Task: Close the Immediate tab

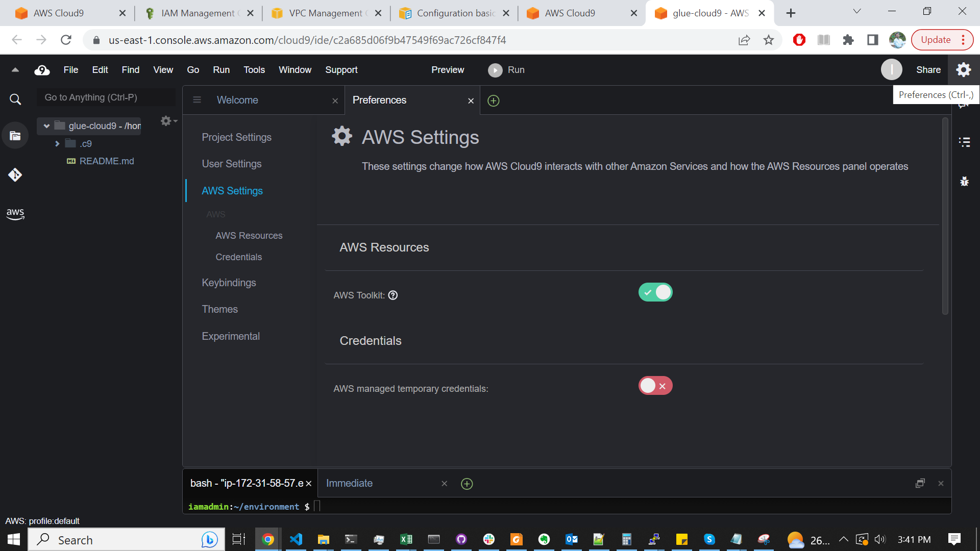Action: click(x=445, y=484)
